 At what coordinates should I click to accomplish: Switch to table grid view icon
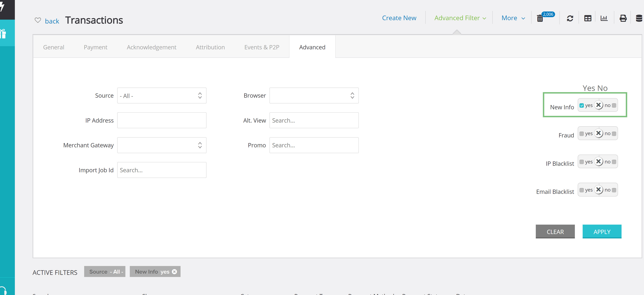pos(587,18)
